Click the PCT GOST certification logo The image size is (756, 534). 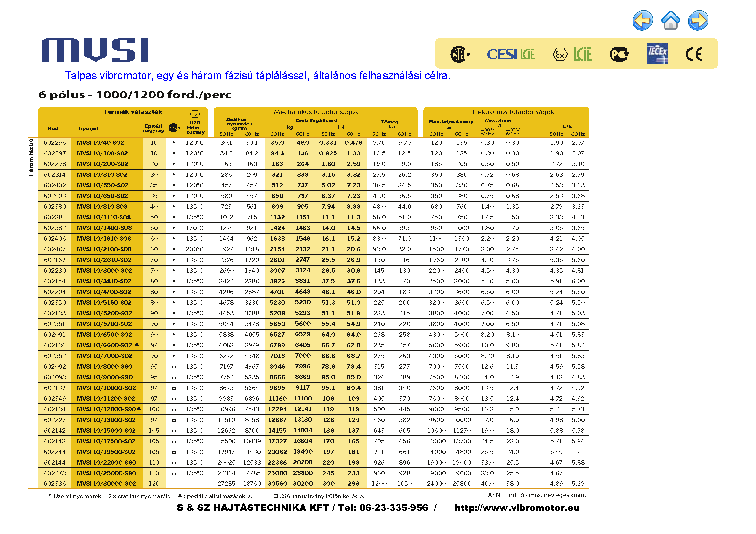619,54
